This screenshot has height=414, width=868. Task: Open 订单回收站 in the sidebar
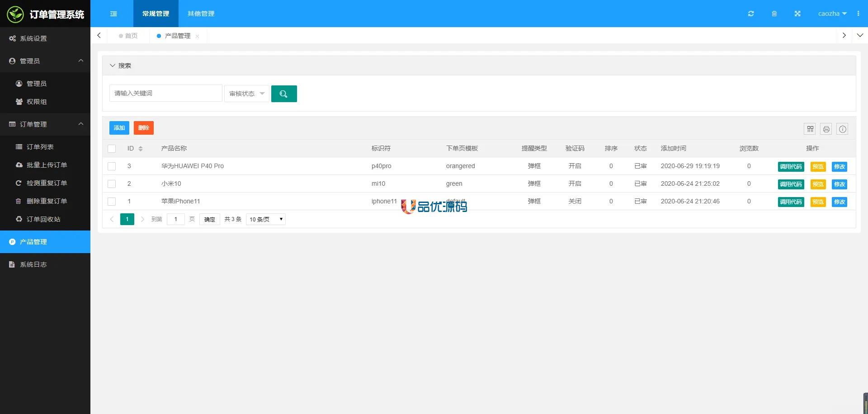click(x=45, y=219)
